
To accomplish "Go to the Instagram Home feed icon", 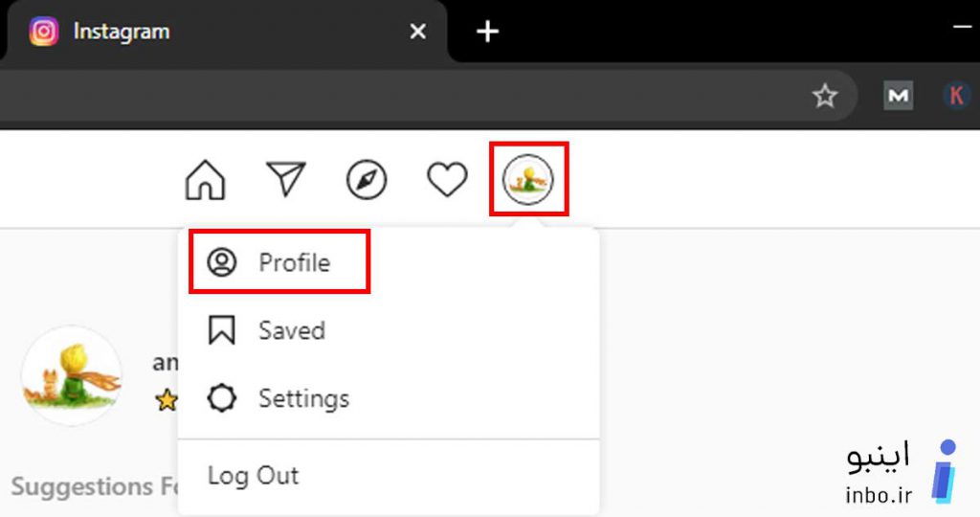I will 205,180.
